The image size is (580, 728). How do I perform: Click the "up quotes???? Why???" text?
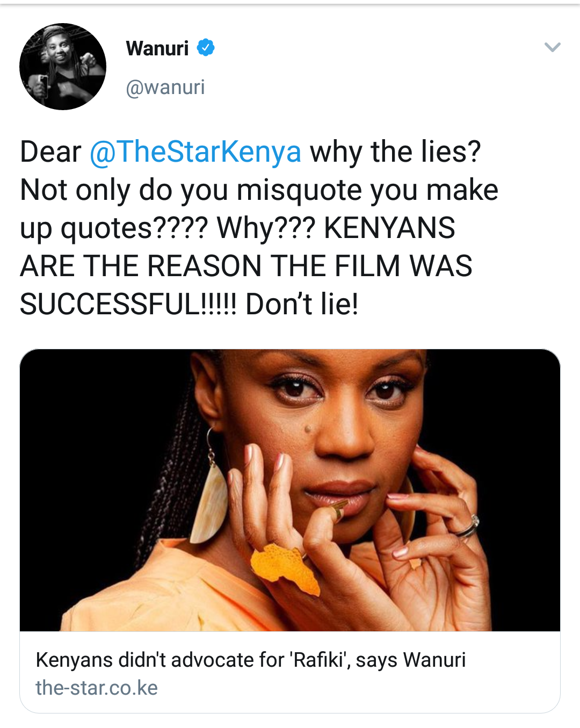tap(168, 228)
